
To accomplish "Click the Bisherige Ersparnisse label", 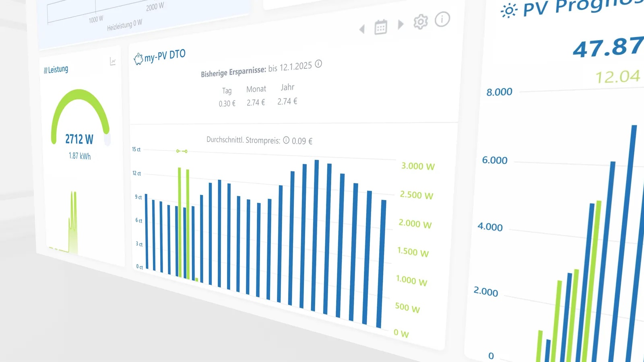I will point(233,72).
